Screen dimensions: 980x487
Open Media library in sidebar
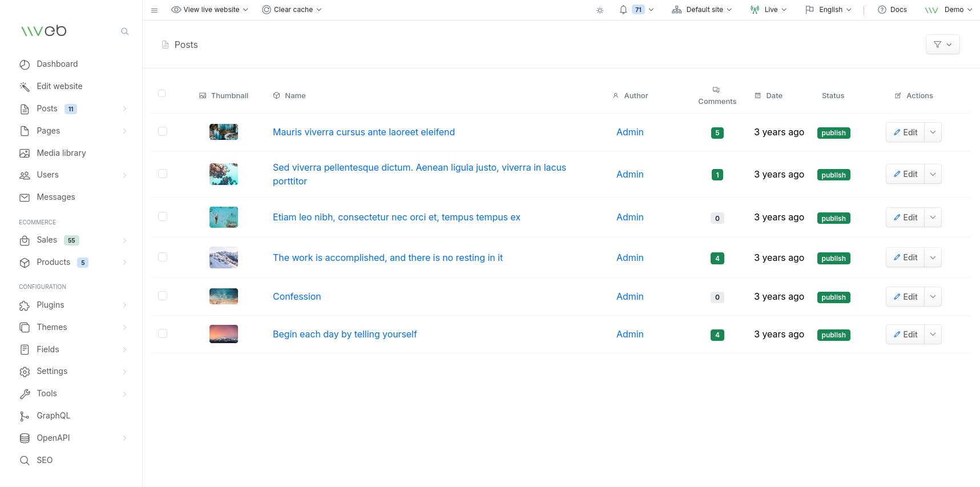pyautogui.click(x=61, y=153)
